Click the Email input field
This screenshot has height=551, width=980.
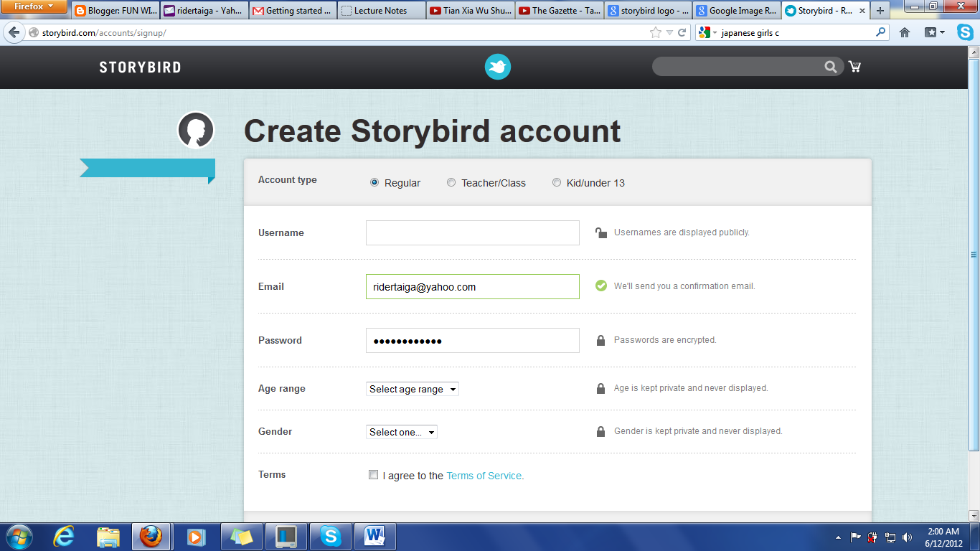(473, 286)
